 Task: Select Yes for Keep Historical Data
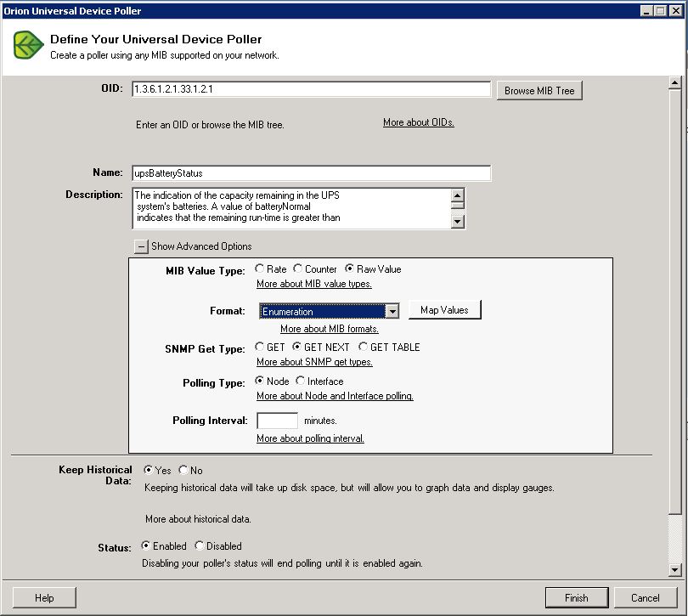click(x=149, y=470)
